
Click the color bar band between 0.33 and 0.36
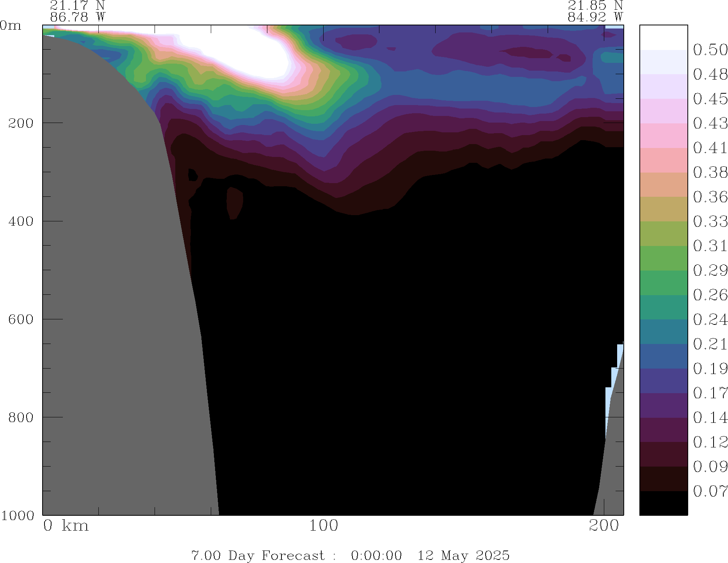pos(663,209)
